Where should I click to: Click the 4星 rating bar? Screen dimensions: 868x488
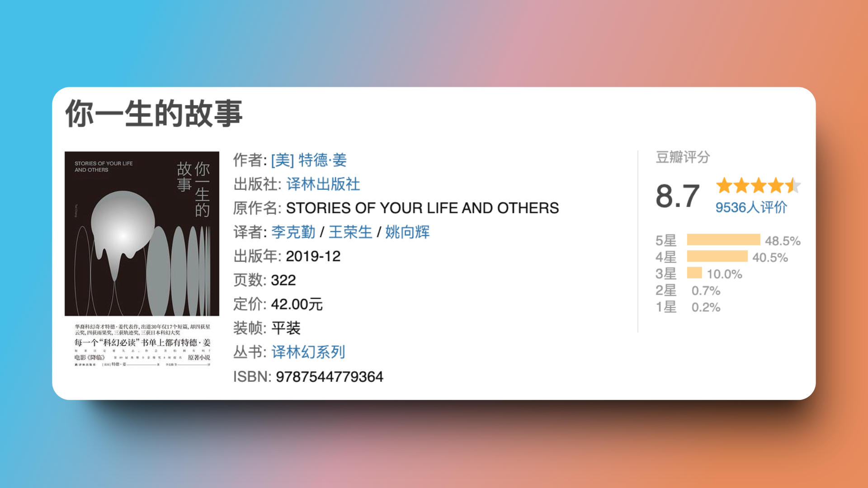point(717,257)
